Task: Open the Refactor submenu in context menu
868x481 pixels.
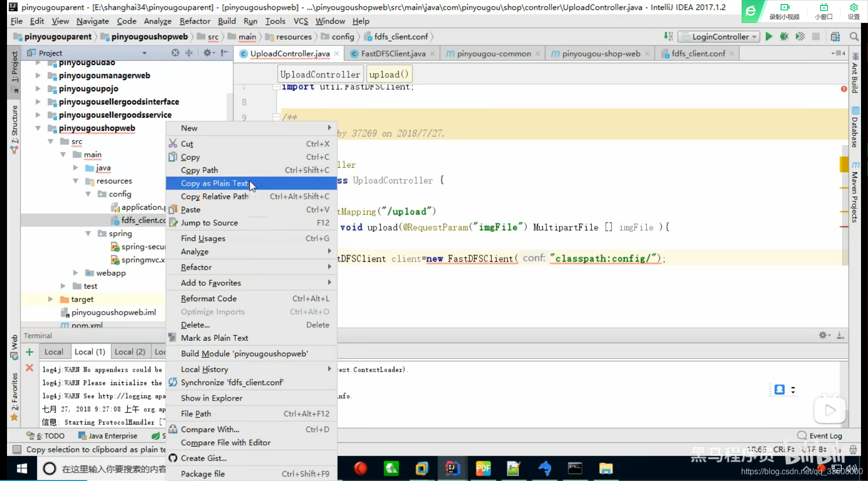Action: tap(251, 267)
